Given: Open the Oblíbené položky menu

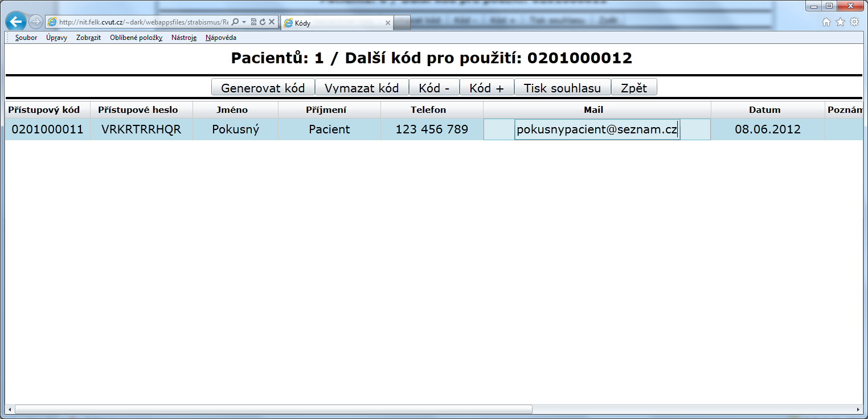Looking at the screenshot, I should tap(136, 38).
